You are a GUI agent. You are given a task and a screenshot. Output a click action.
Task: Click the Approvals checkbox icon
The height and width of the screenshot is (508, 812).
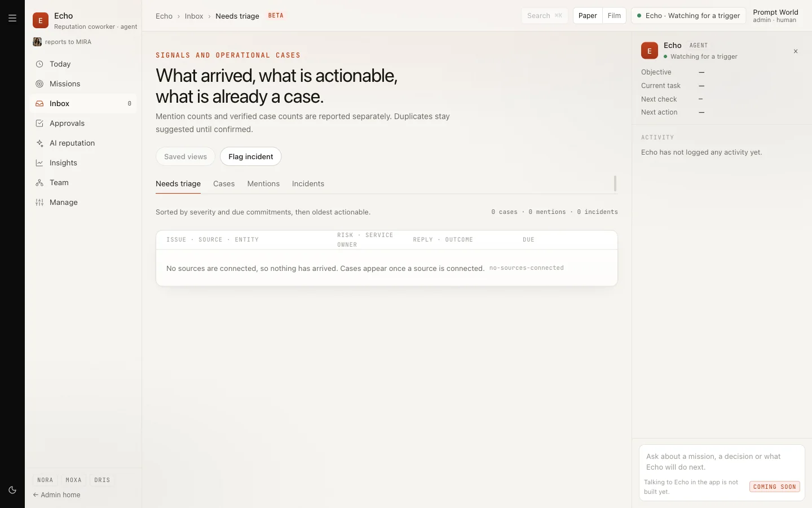(x=39, y=124)
